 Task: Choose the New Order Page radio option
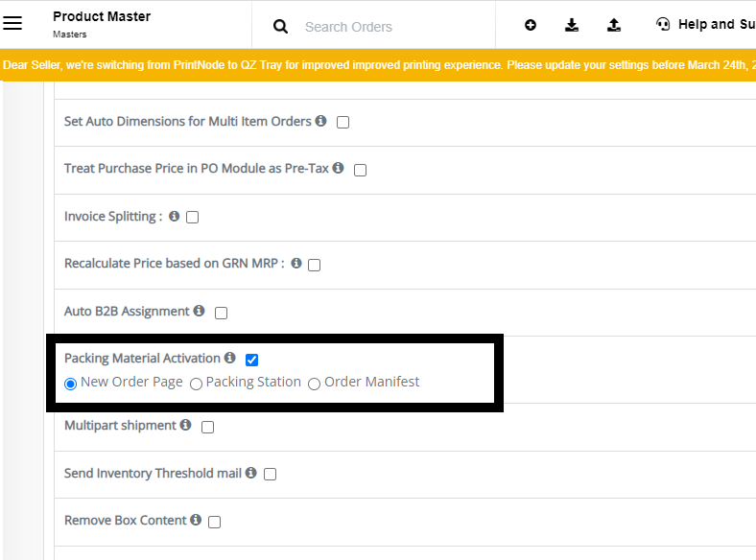[70, 385]
